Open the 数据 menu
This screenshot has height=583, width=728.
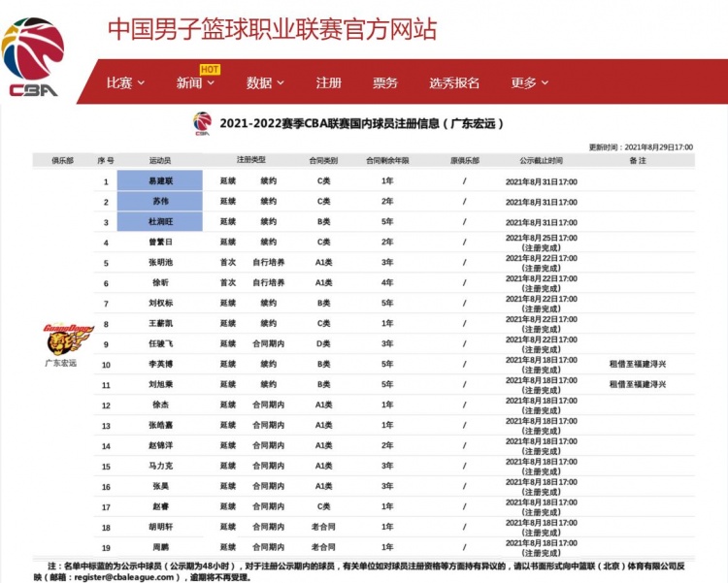(259, 82)
